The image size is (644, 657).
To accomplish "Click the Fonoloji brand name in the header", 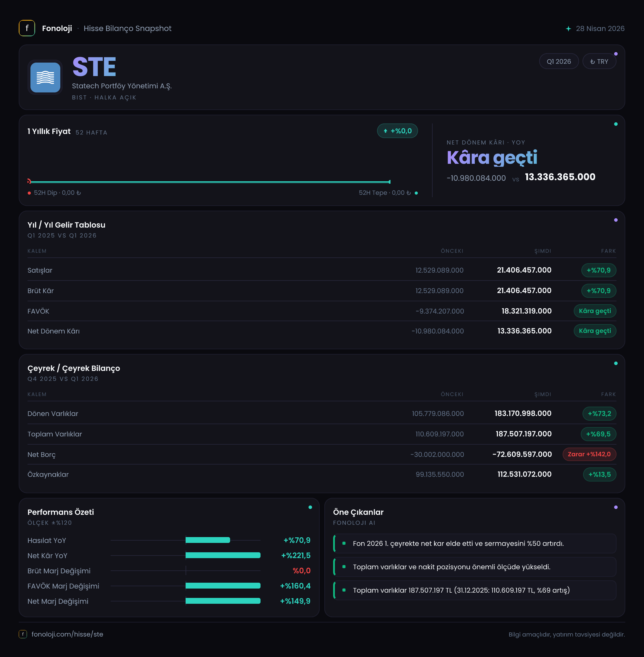I will [57, 28].
